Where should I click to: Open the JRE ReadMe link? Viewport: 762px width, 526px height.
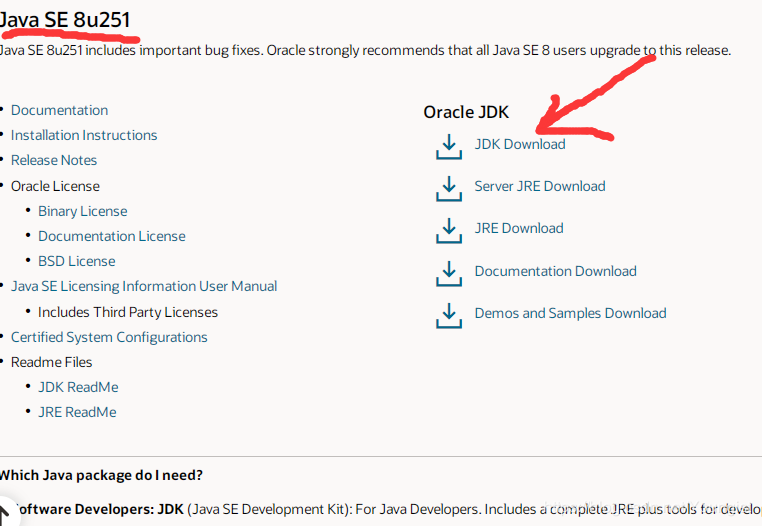[x=77, y=412]
